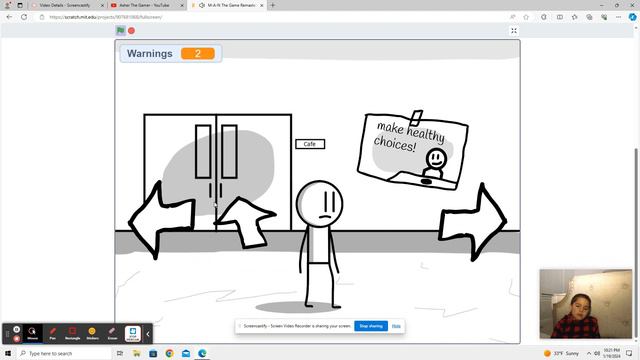
Task: Go back to previous page
Action: tap(9, 17)
